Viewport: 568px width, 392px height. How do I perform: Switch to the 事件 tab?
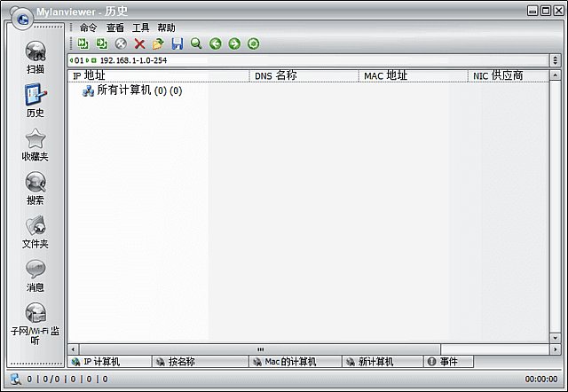point(448,362)
